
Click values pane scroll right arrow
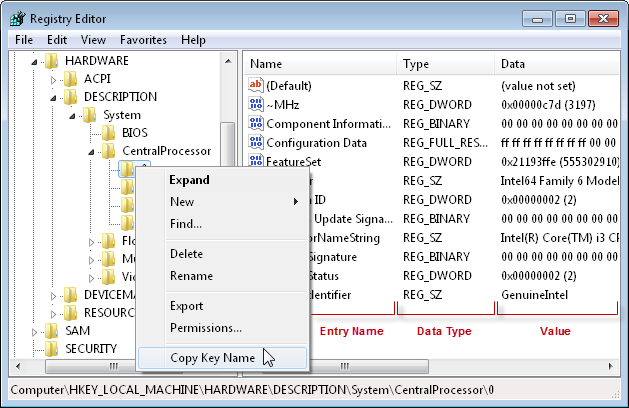click(x=611, y=366)
